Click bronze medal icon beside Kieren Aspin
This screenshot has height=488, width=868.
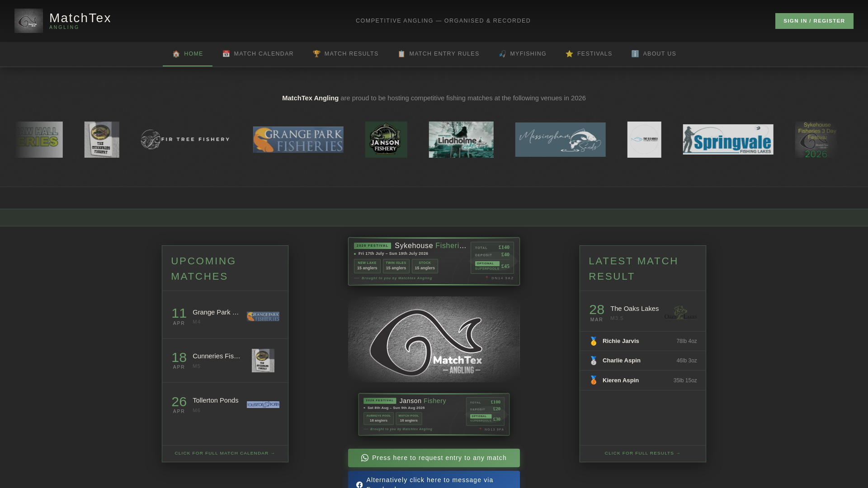coord(594,380)
